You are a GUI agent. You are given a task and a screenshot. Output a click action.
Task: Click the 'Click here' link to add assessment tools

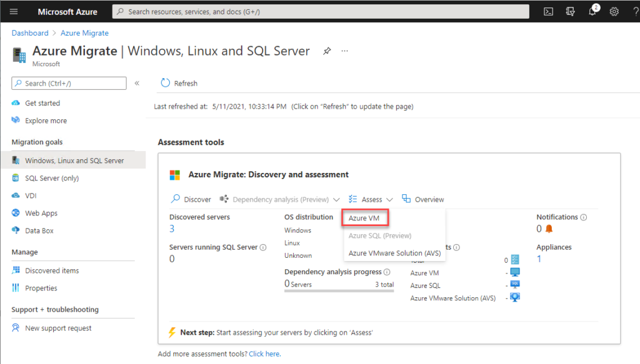264,353
